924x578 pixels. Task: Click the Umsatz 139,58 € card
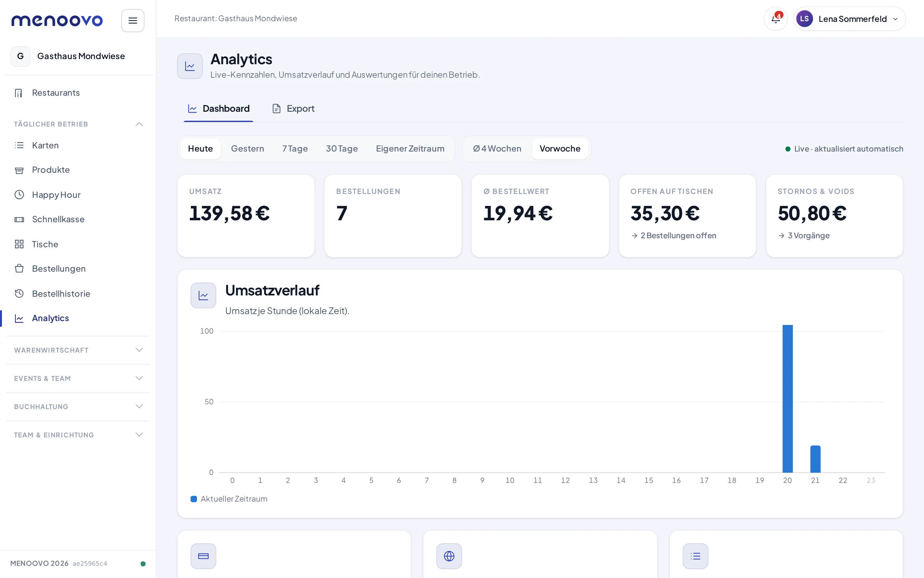[x=246, y=216]
